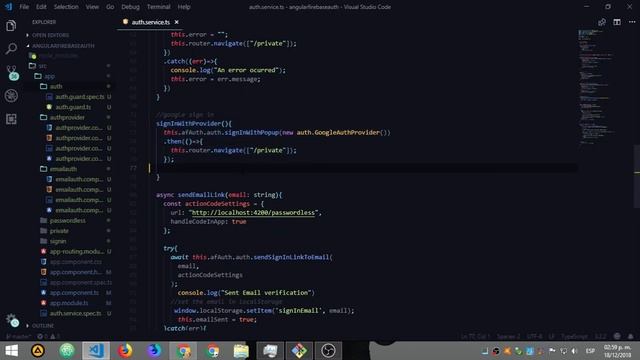The height and width of the screenshot is (360, 640).
Task: Open app.component.css in the explorer
Action: tap(76, 262)
